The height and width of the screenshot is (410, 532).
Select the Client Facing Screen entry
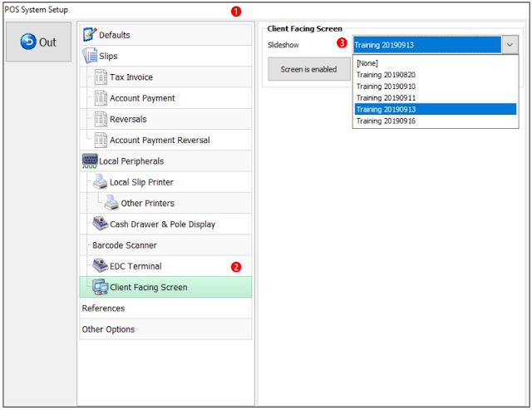(x=166, y=287)
